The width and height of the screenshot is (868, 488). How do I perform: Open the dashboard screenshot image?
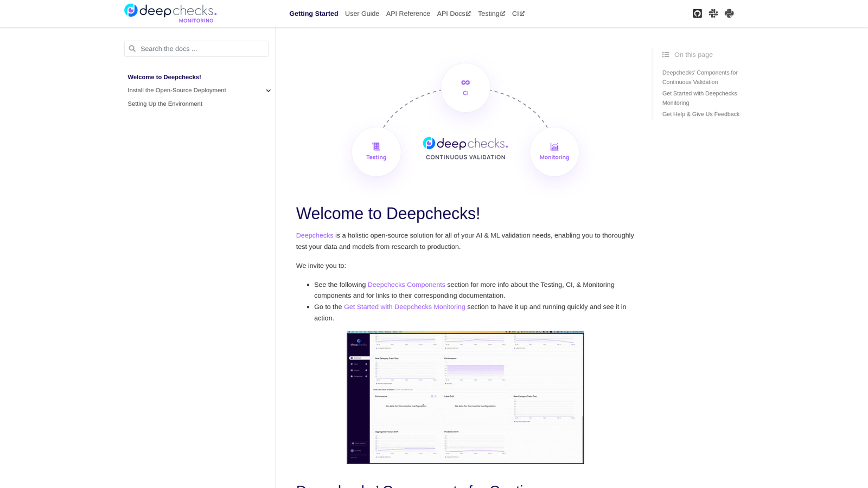pyautogui.click(x=465, y=397)
